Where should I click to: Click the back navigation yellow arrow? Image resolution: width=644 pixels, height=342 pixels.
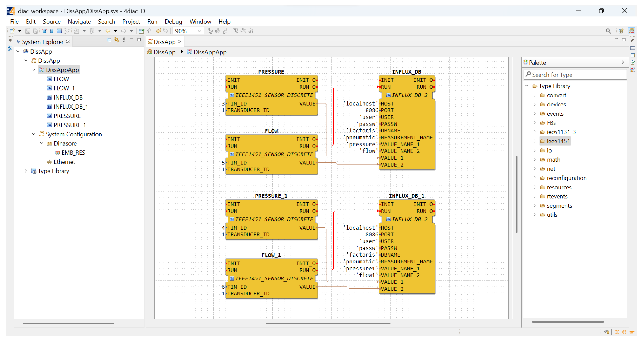(108, 31)
